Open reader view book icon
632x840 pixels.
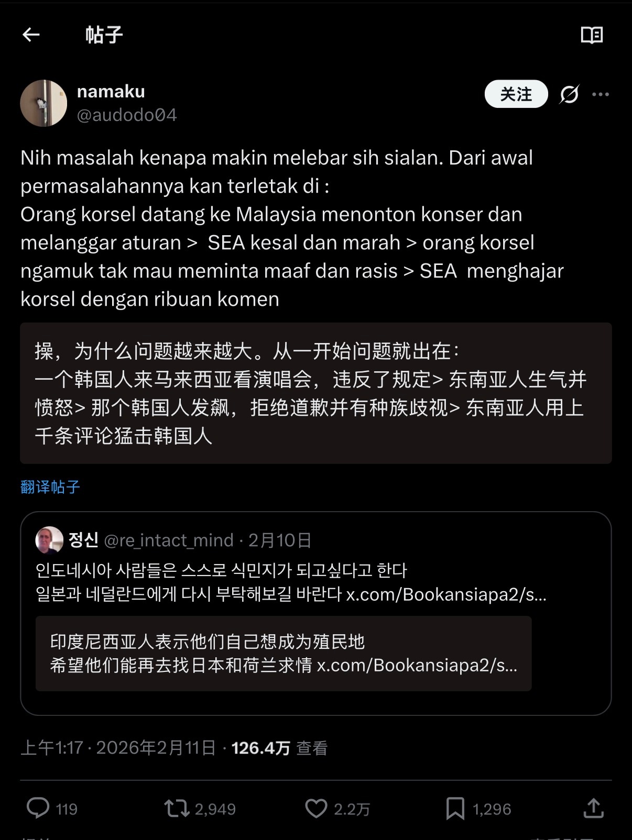(x=592, y=35)
